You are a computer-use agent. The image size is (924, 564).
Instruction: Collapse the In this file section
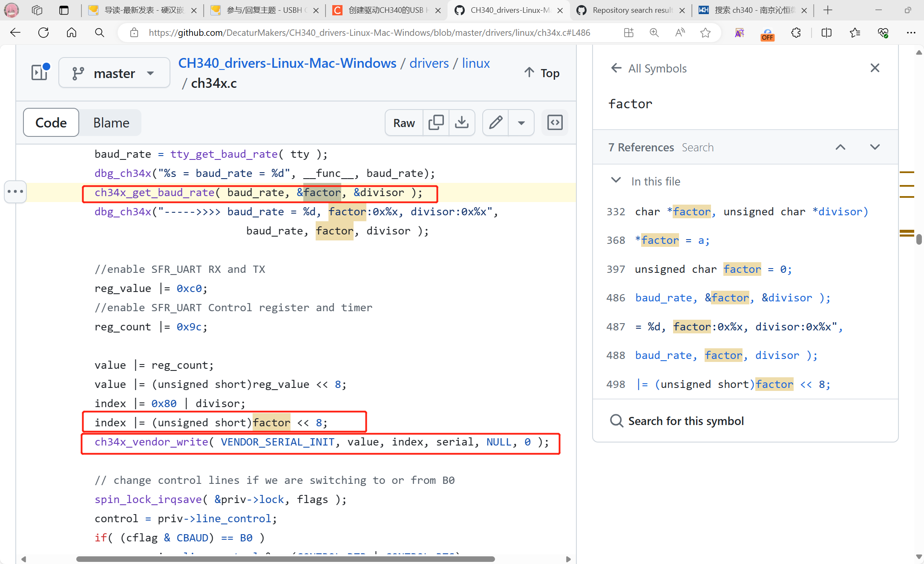(x=616, y=181)
